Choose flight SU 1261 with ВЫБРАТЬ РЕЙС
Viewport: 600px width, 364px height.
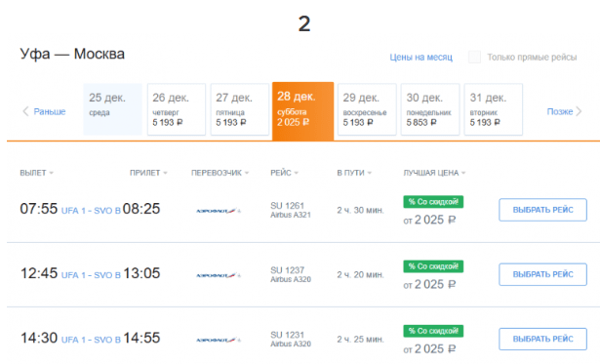[x=542, y=210]
